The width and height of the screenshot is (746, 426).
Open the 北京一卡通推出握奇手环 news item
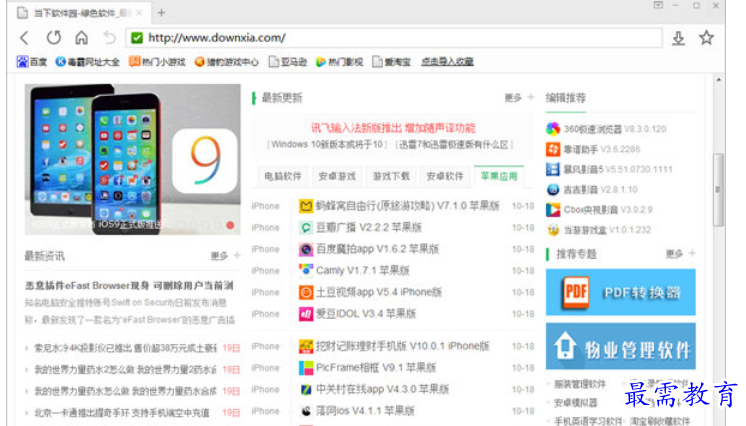[122, 413]
